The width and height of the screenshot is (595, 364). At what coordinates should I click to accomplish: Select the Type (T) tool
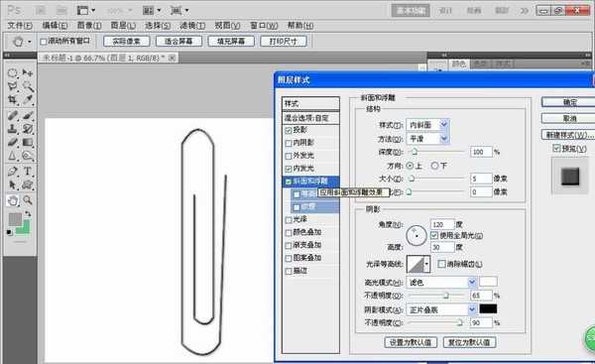coord(28,172)
